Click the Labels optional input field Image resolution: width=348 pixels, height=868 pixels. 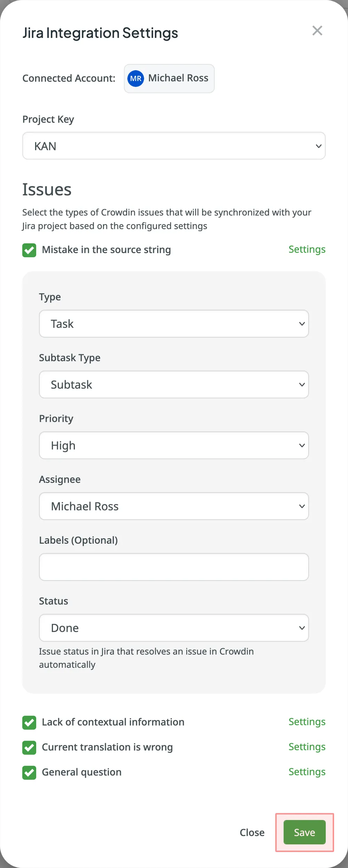point(173,567)
